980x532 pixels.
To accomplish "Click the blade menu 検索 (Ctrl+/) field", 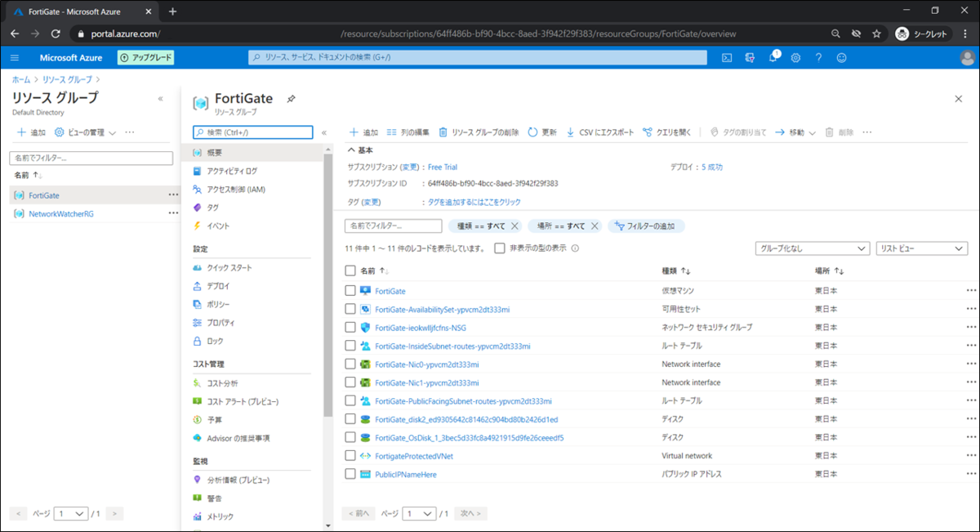I will click(253, 132).
